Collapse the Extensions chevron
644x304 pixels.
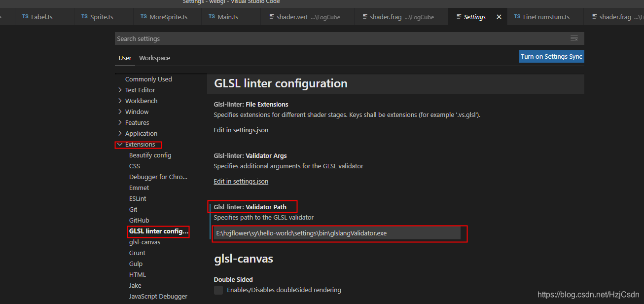(120, 144)
